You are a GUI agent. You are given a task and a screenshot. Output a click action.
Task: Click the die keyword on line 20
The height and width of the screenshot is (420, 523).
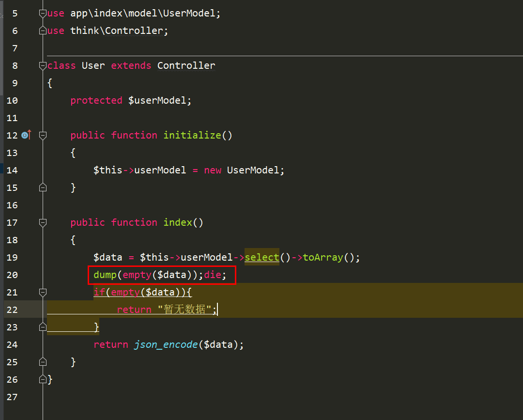213,275
